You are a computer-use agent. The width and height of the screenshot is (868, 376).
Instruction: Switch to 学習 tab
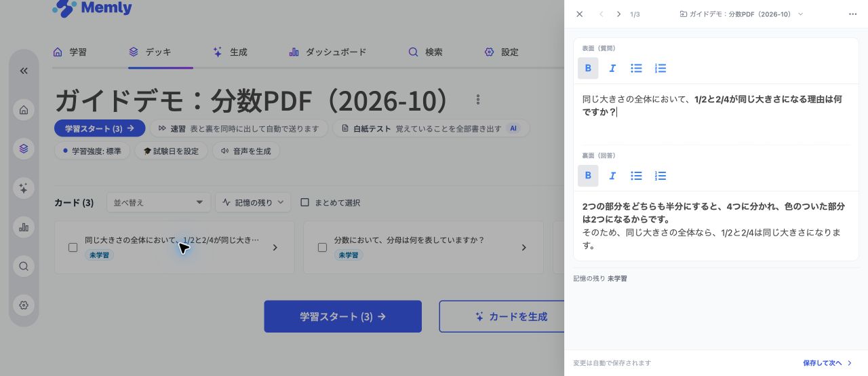[70, 52]
